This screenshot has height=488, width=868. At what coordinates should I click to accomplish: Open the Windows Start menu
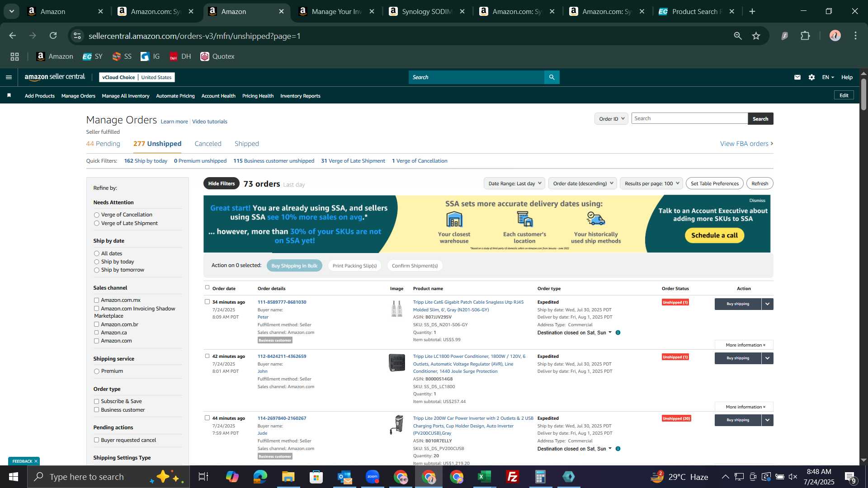[x=14, y=477]
